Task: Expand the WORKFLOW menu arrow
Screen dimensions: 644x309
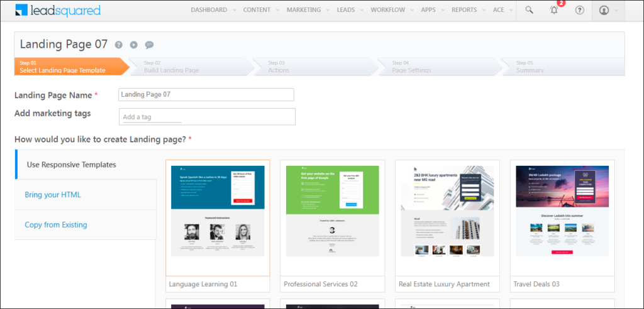Action: click(x=412, y=10)
